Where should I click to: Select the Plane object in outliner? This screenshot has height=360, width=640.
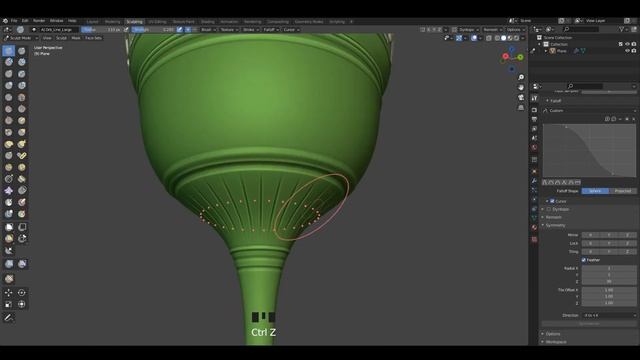pos(562,51)
